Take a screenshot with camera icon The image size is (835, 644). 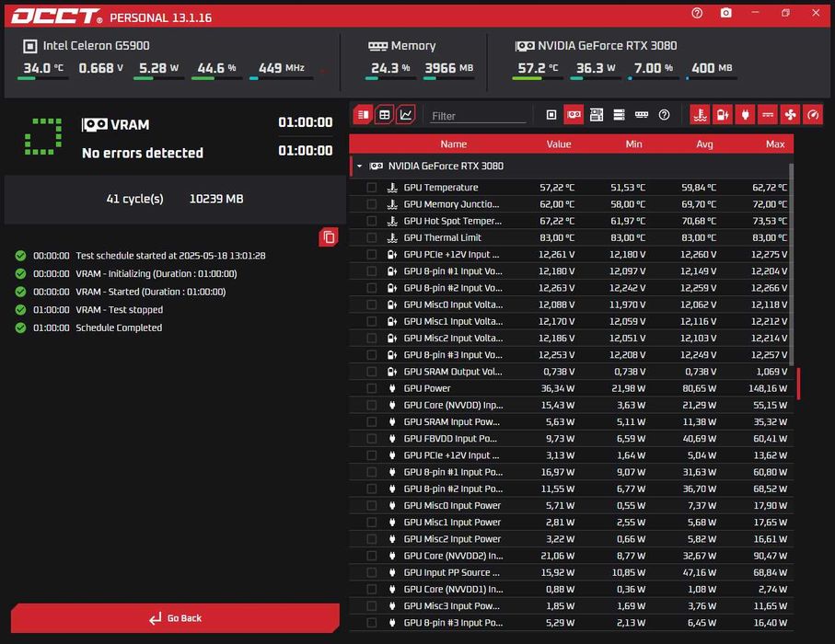click(x=725, y=13)
